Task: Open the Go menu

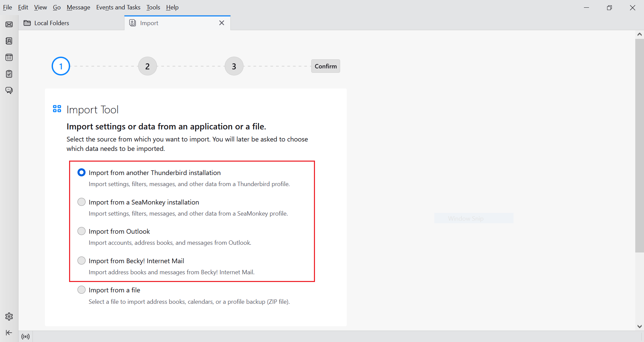Action: point(57,7)
